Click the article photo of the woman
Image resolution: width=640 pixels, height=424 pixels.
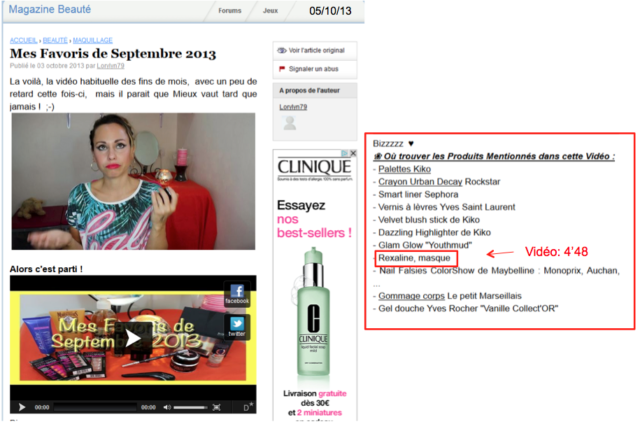pos(133,182)
